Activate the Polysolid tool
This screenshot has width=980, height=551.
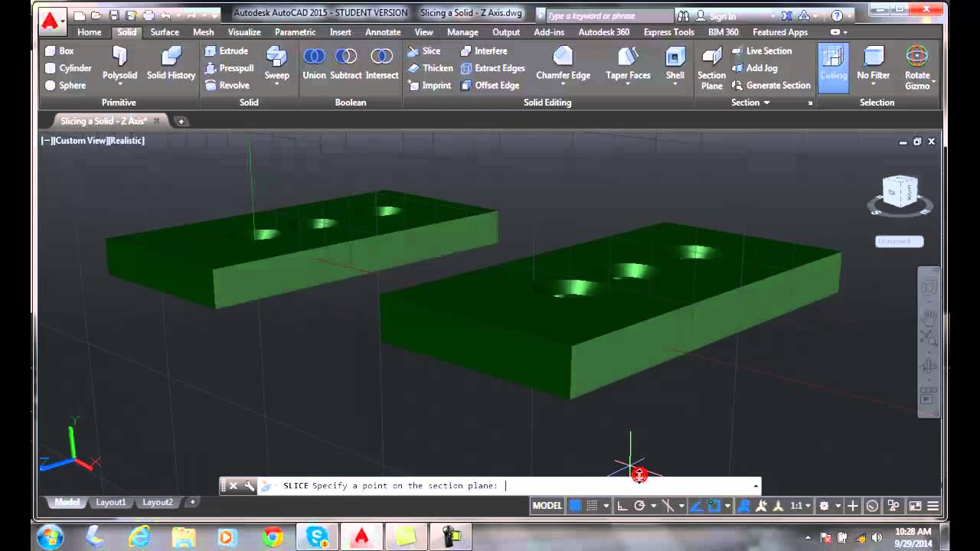coord(119,63)
